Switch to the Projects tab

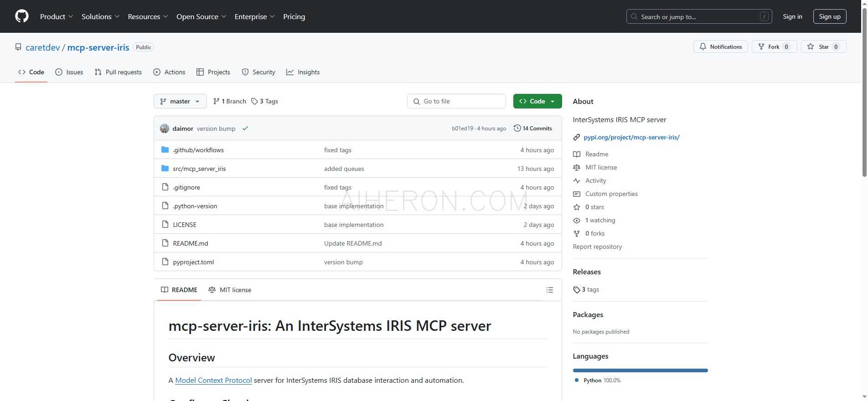[x=213, y=72]
